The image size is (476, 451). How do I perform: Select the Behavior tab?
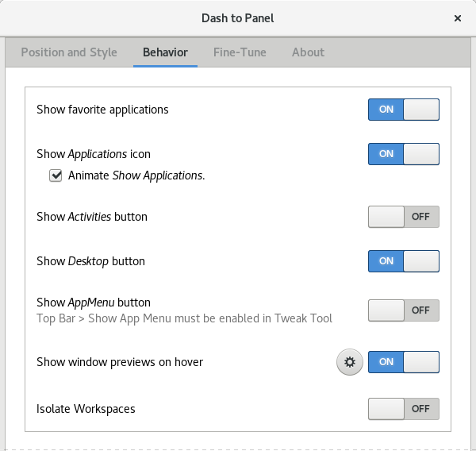[x=165, y=52]
